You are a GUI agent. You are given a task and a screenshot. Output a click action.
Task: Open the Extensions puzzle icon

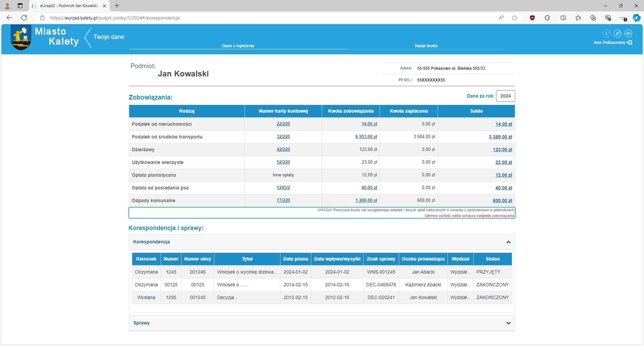pyautogui.click(x=547, y=18)
